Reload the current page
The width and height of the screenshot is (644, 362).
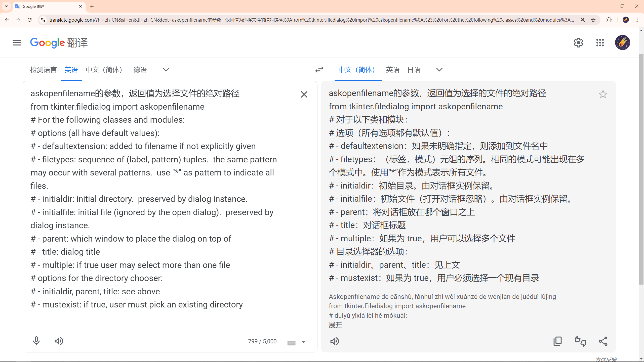coord(29,20)
